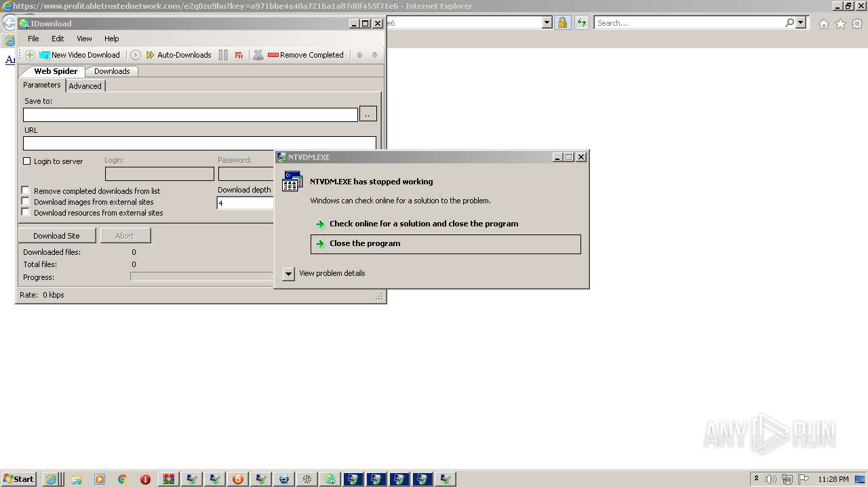Screen dimensions: 868x488
Task: Click the volume speaker tray icon
Action: point(771,479)
